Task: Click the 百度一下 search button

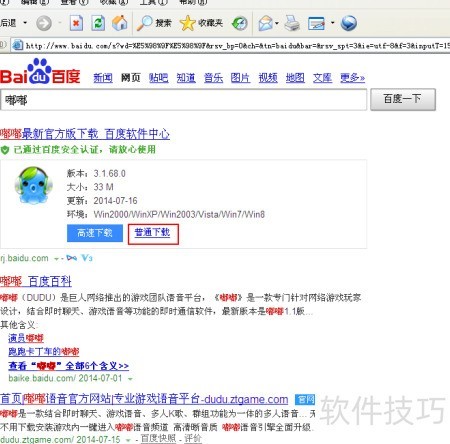Action: point(403,99)
